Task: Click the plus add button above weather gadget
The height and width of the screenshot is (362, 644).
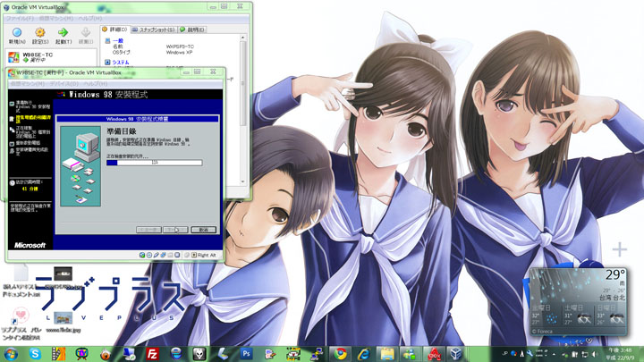Action: pyautogui.click(x=619, y=249)
